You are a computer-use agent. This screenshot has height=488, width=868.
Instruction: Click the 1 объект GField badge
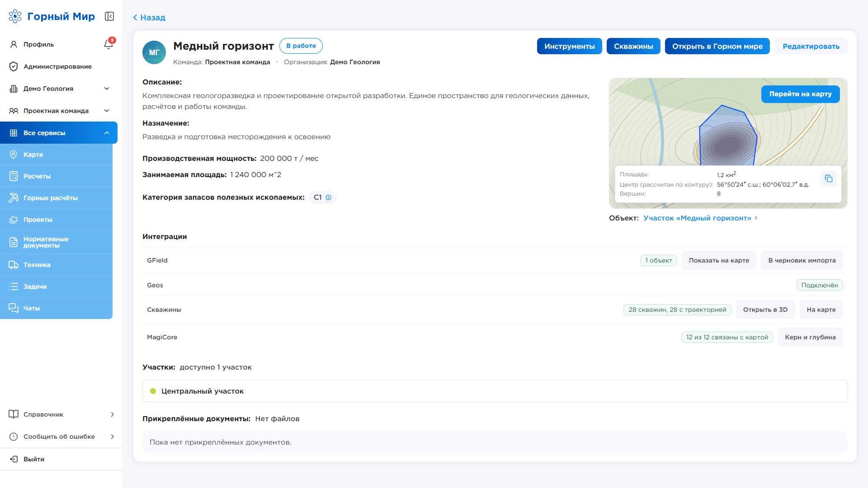658,260
